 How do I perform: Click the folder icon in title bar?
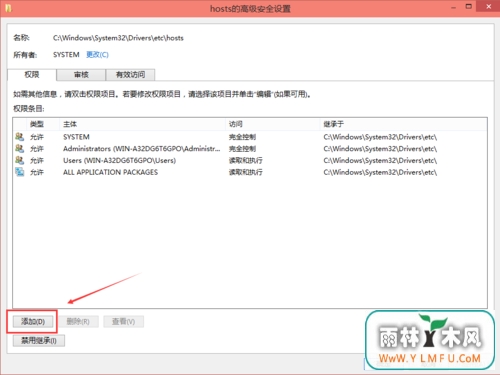(8, 8)
